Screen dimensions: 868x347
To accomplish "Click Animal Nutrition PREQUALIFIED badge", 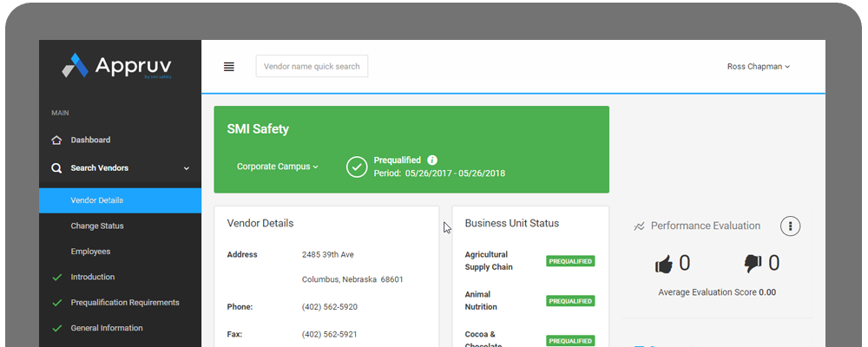I will (x=570, y=301).
